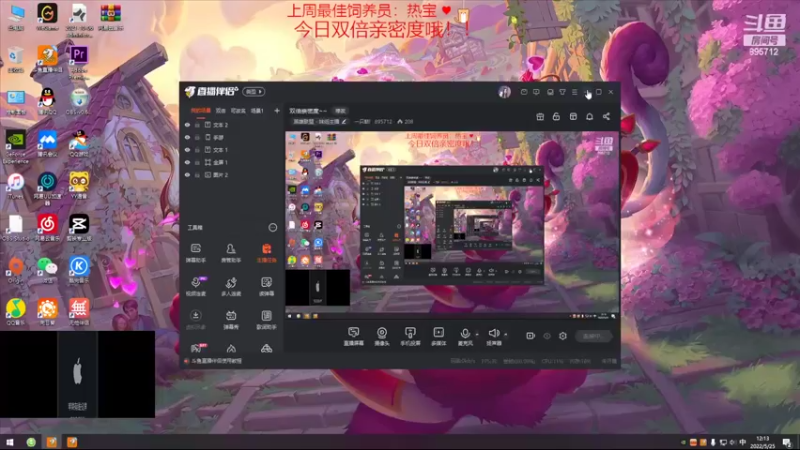
Task: Open the 读弹幕 tool
Action: [266, 286]
